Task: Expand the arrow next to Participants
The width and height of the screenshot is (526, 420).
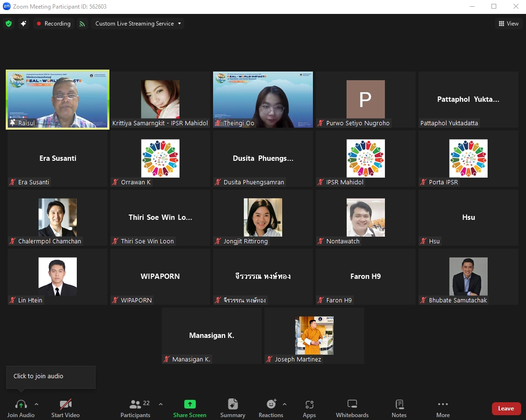Action: coord(160,404)
